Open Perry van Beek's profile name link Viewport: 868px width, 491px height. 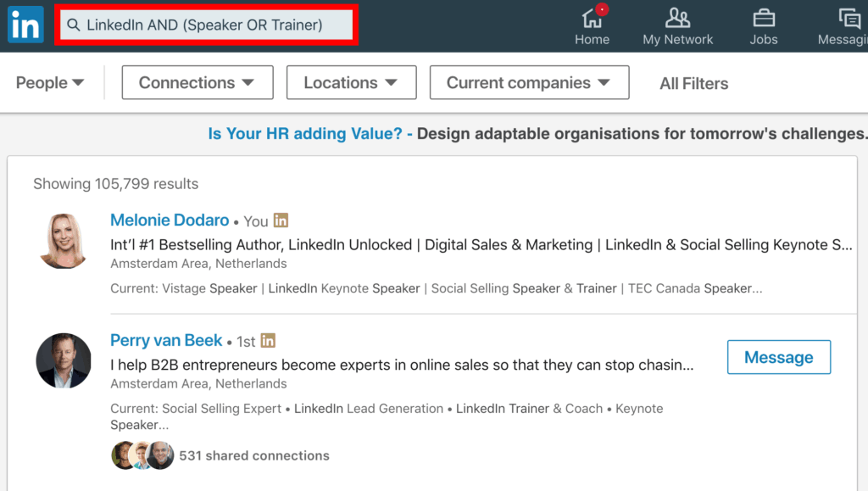[x=166, y=341]
